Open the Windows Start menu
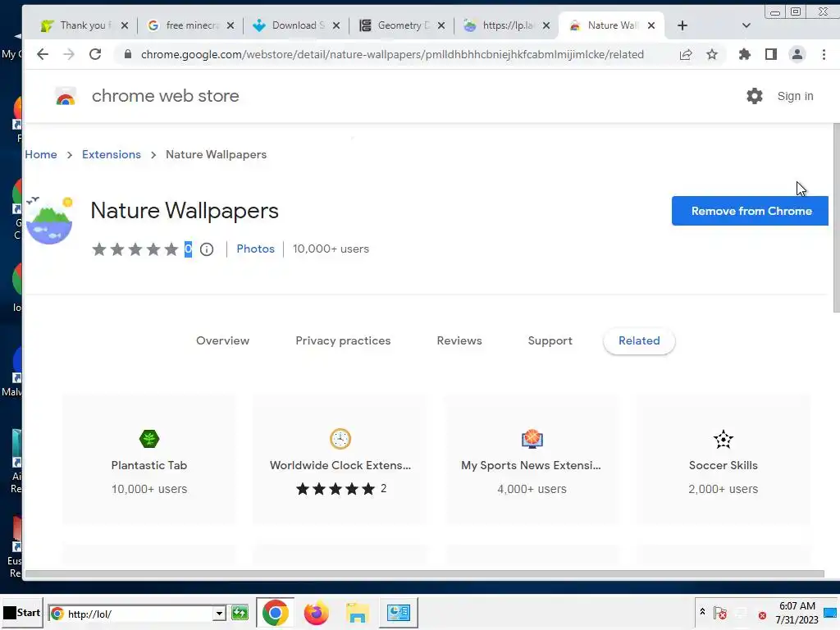Screen dimensions: 840x630 22,613
